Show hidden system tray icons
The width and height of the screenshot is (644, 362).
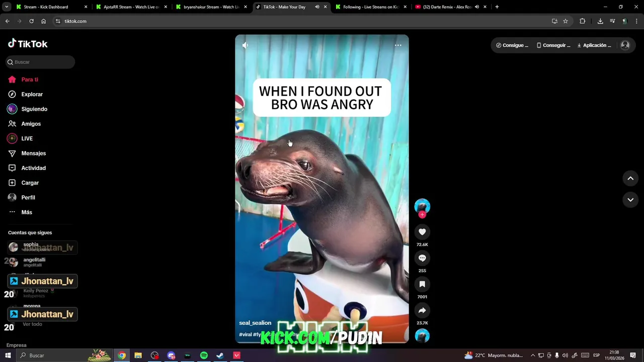[533, 355]
